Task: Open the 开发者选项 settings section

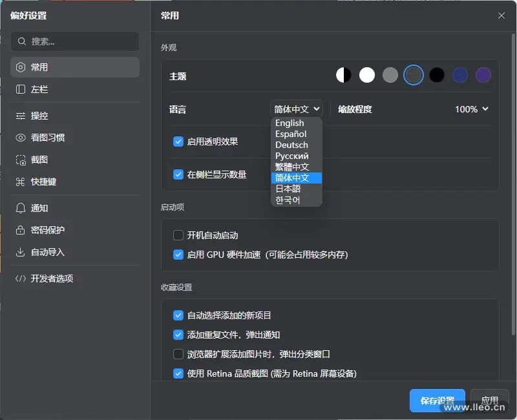Action: tap(52, 278)
